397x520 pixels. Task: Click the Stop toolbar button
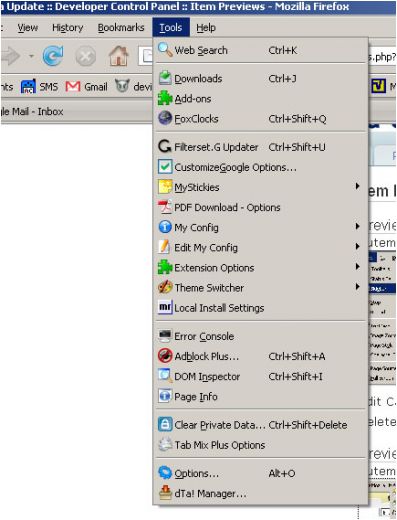tap(85, 56)
